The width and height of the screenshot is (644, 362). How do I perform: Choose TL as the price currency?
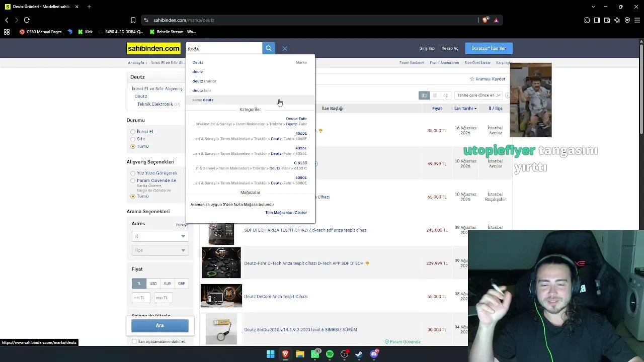139,284
